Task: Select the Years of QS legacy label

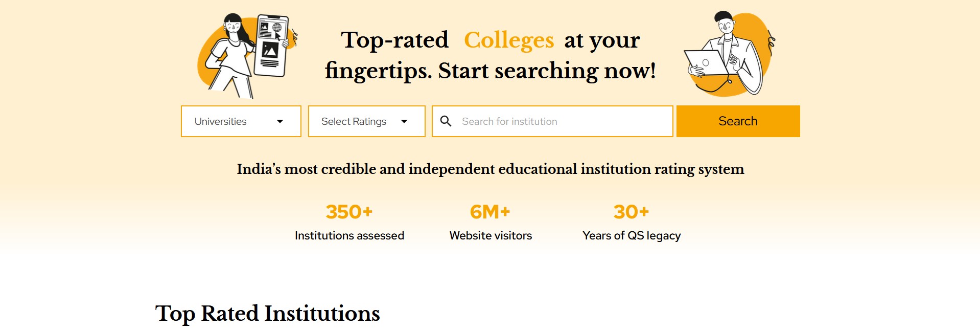Action: coord(632,235)
